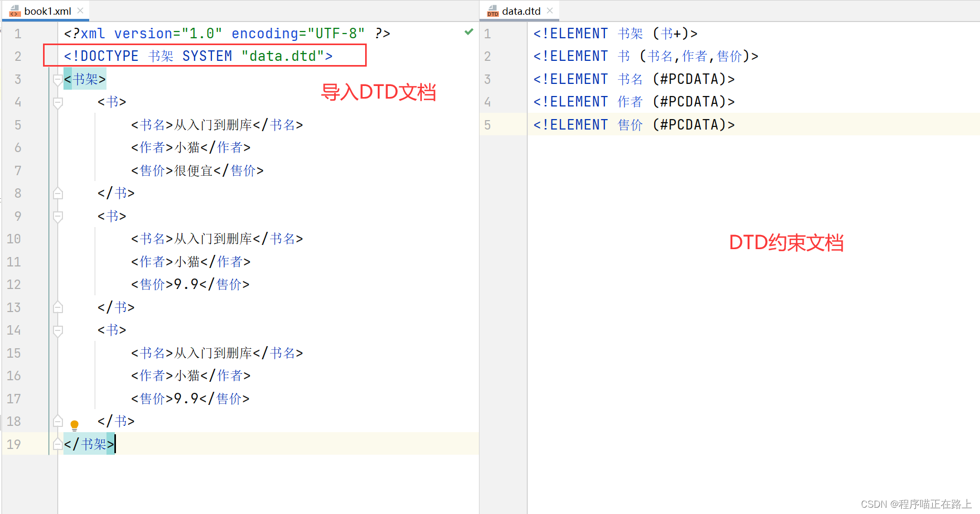The image size is (980, 514).
Task: Collapse the 书 element fold on line 14
Action: 58,330
